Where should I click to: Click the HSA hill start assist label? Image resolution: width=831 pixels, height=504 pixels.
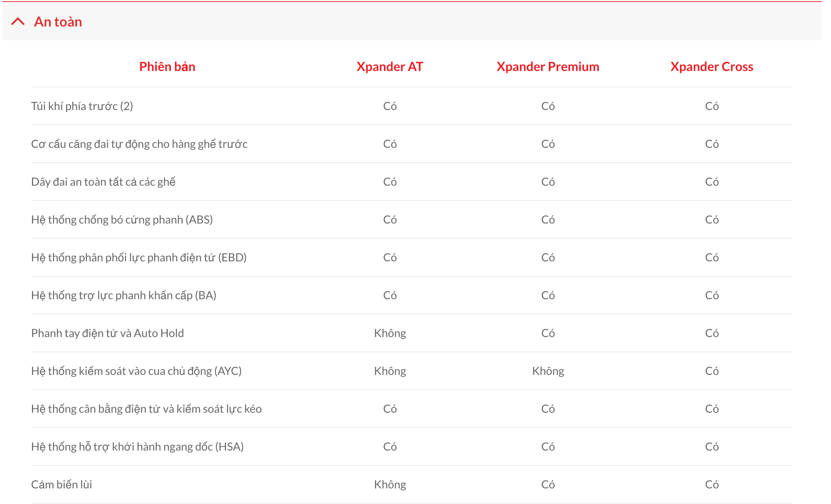pos(137,447)
